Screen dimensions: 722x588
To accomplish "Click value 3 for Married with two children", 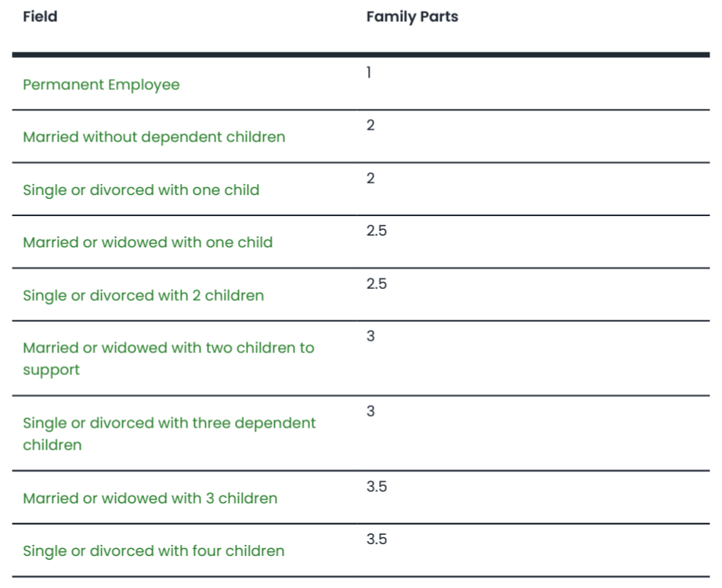I will pos(370,336).
